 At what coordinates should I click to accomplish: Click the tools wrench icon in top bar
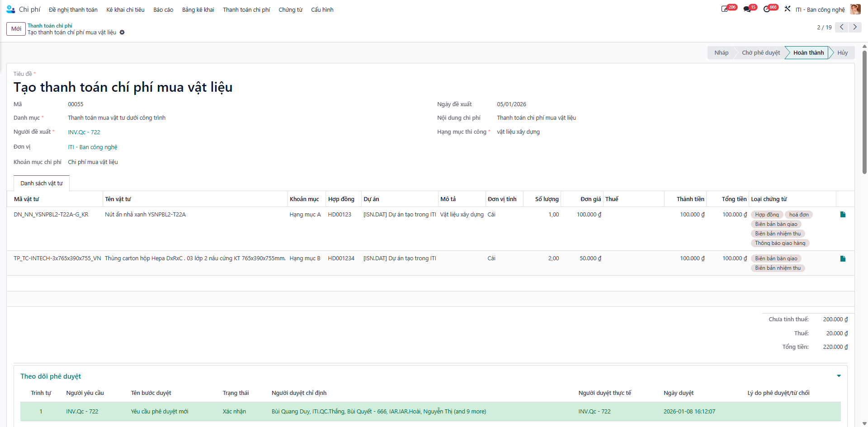click(788, 9)
